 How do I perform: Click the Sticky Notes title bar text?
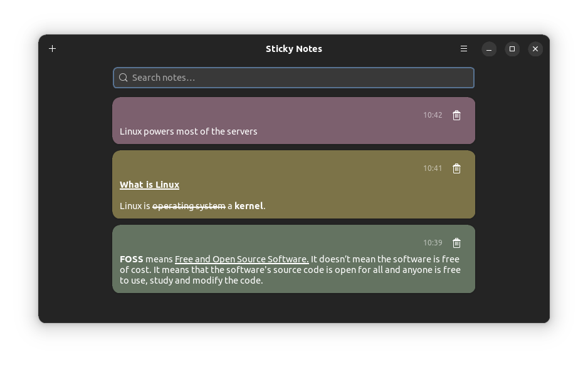click(x=293, y=49)
